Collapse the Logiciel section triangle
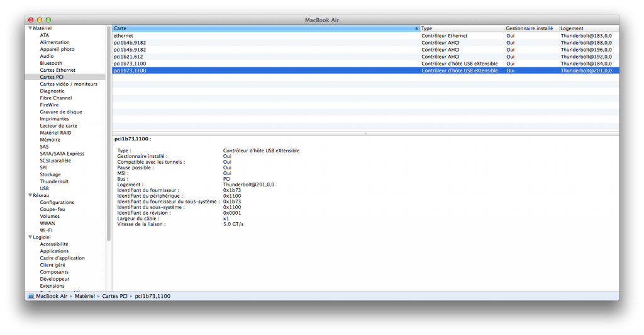The height and width of the screenshot is (335, 644). point(30,237)
